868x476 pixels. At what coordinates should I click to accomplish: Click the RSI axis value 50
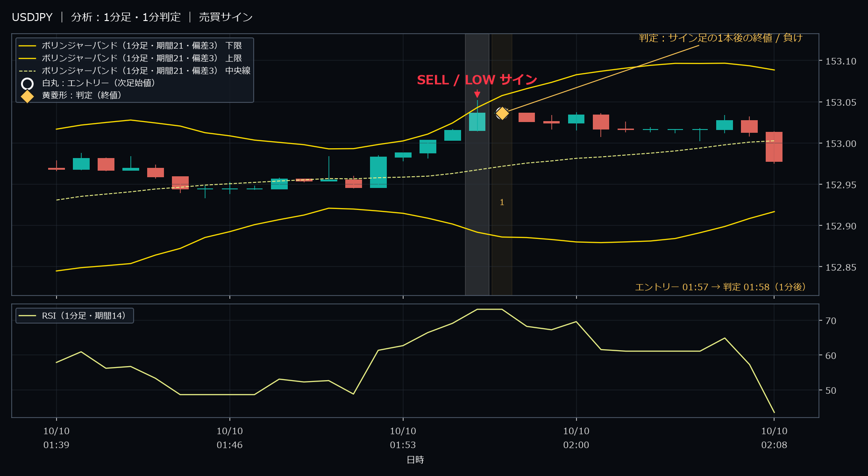(x=831, y=390)
